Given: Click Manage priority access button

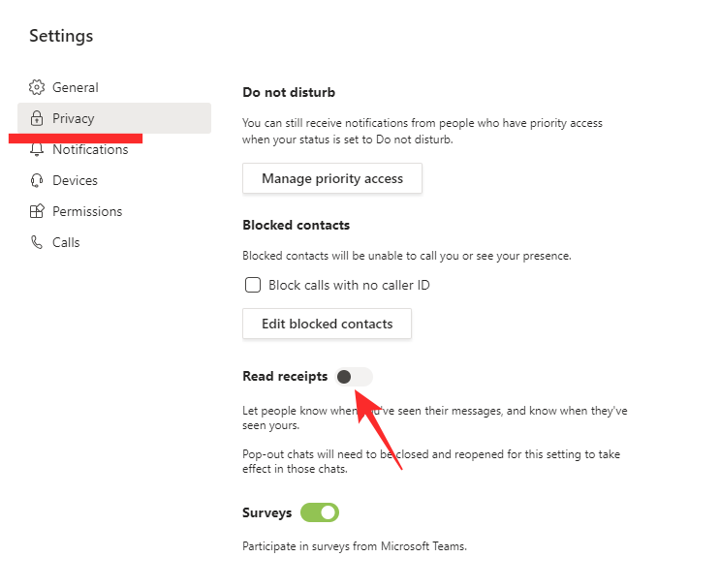Looking at the screenshot, I should 332,178.
